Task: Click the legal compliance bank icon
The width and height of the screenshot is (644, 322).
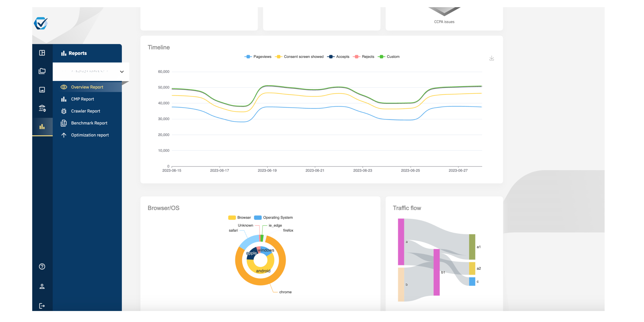Action: pyautogui.click(x=42, y=108)
